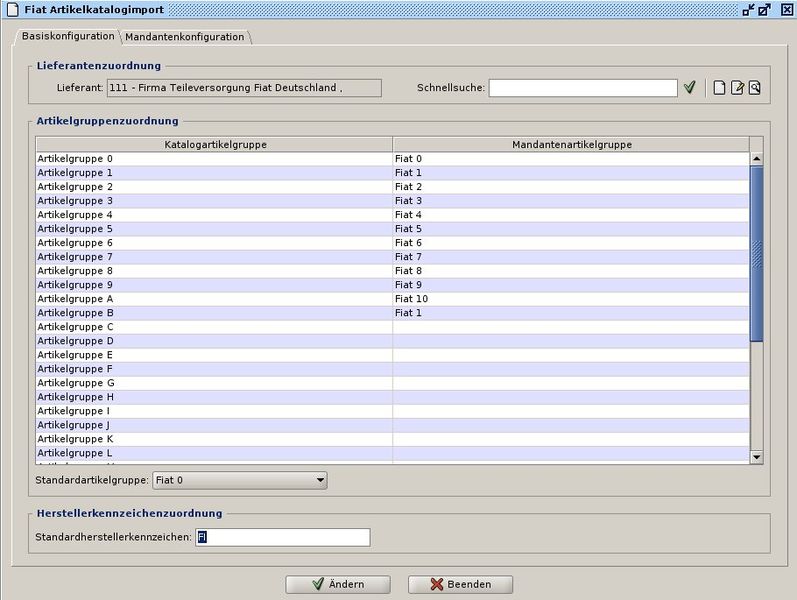Click the Standardherstellerkennzeichen text field
Viewport: 797px width, 600px height.
[282, 537]
